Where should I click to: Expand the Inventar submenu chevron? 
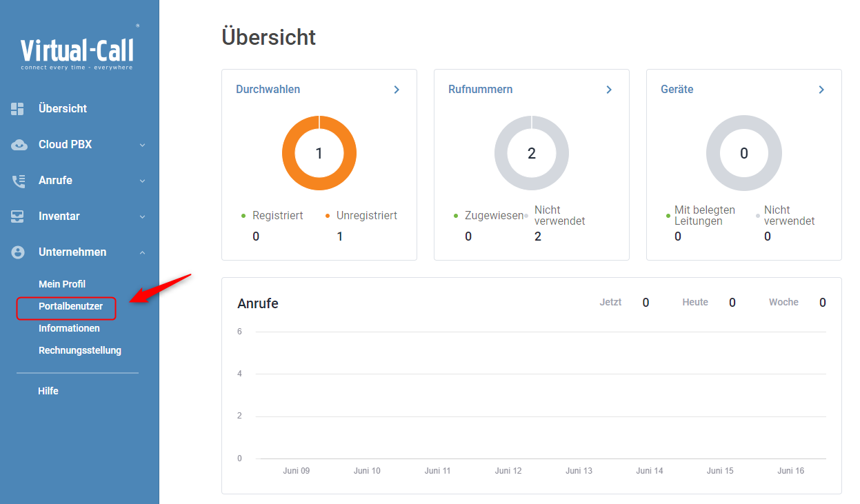(x=142, y=217)
